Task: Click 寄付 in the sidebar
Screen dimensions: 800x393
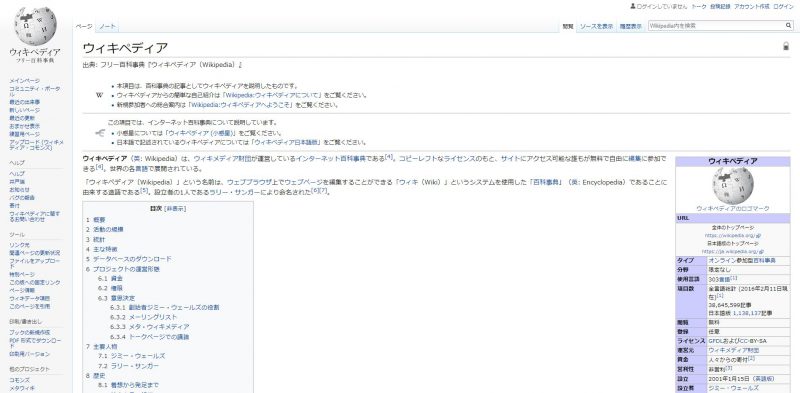Action: [14, 205]
